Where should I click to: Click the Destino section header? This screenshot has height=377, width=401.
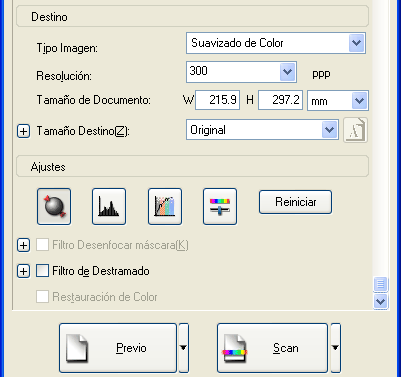coord(192,16)
